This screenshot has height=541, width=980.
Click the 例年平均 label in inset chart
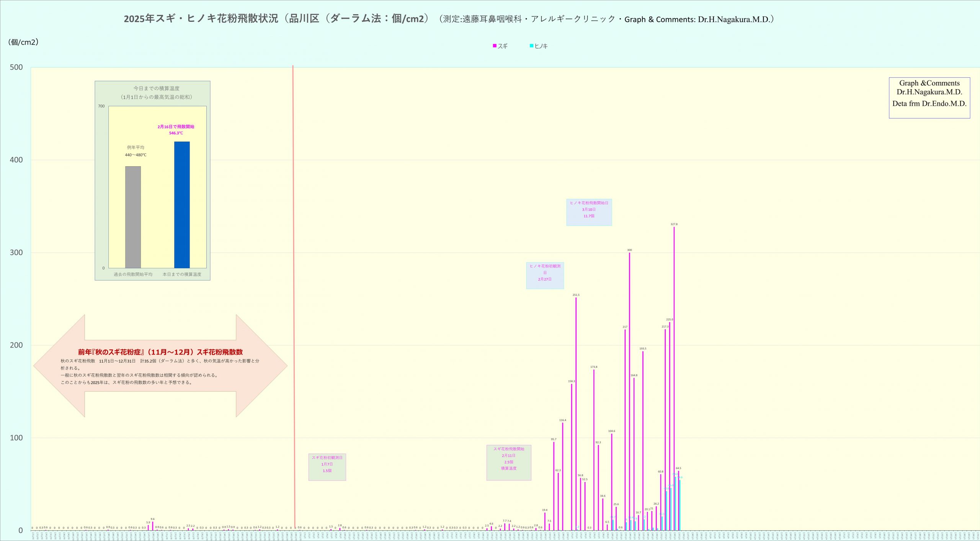pyautogui.click(x=136, y=148)
